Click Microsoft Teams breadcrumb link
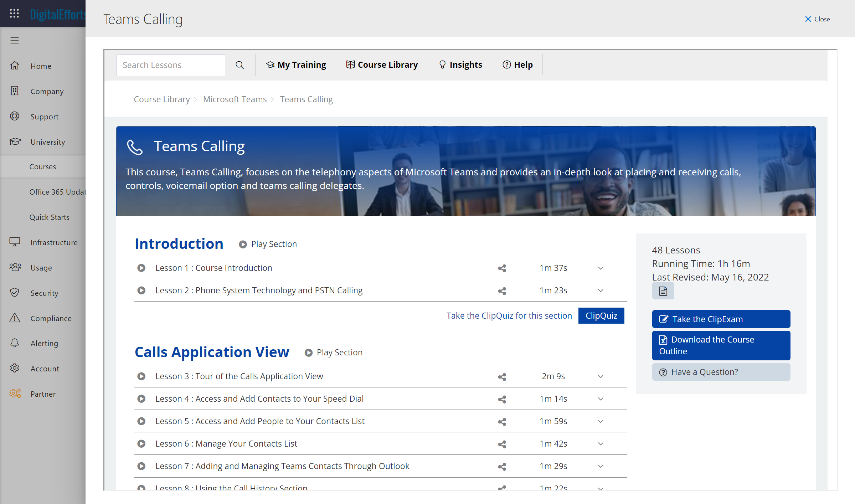The height and width of the screenshot is (504, 855). point(235,99)
